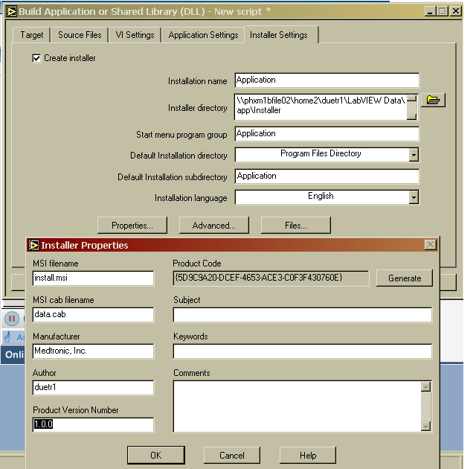Open the Installation language dropdown
The height and width of the screenshot is (469, 476).
(x=413, y=197)
